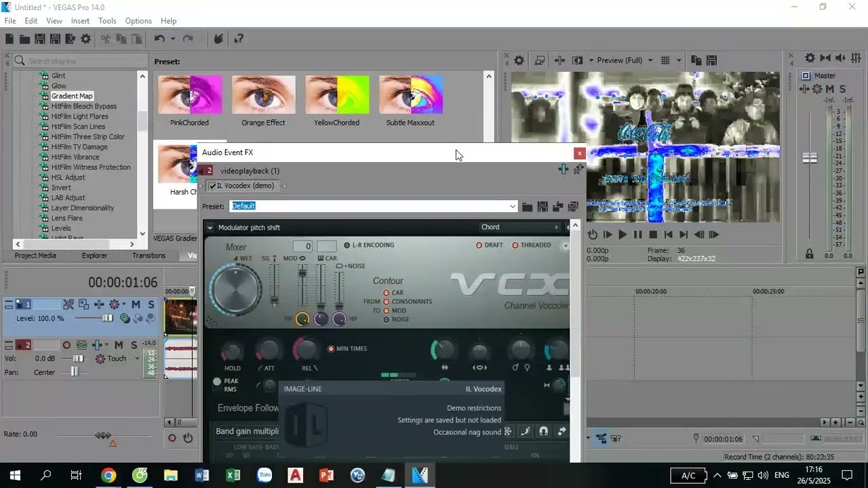Open the Touch automation mode dropdown
The height and width of the screenshot is (488, 868).
[x=137, y=359]
